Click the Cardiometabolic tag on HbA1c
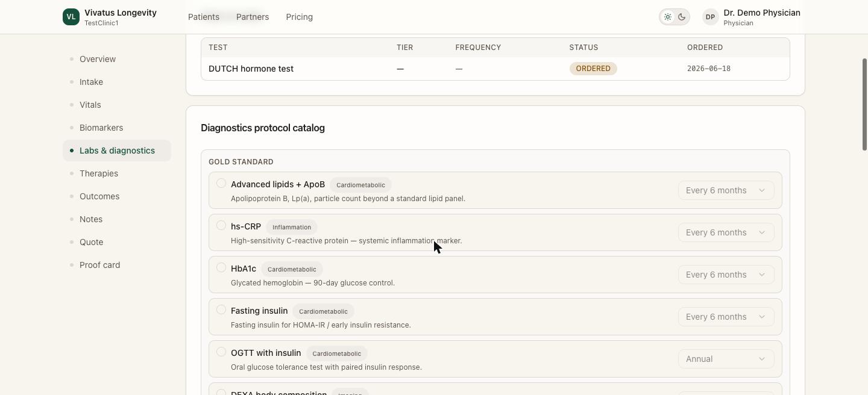868x395 pixels. [292, 269]
